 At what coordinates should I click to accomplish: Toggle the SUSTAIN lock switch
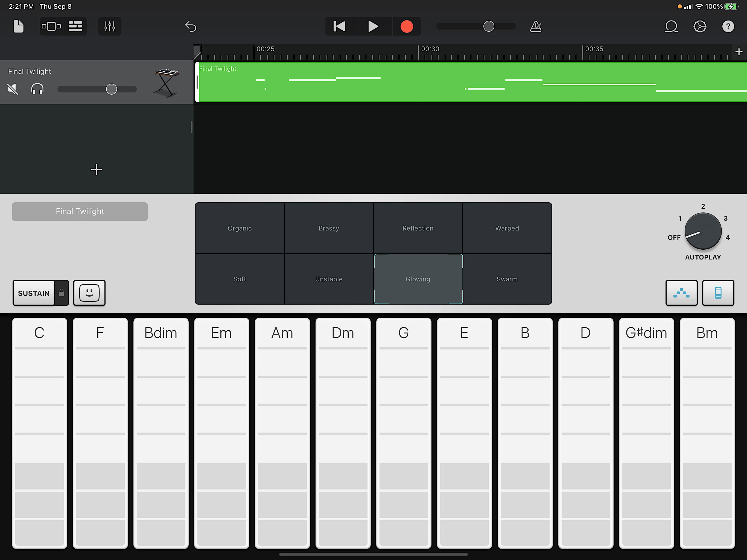(62, 293)
